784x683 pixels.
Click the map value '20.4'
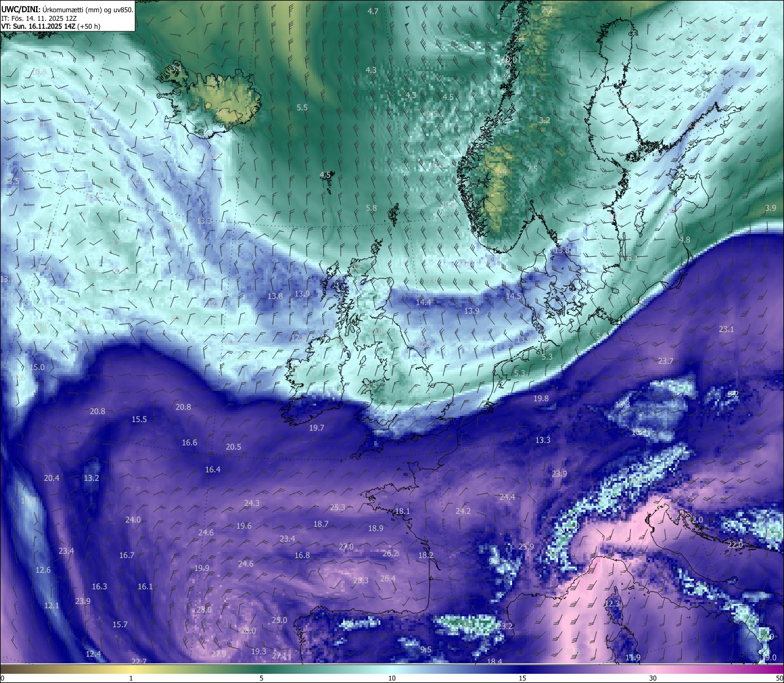(x=51, y=478)
